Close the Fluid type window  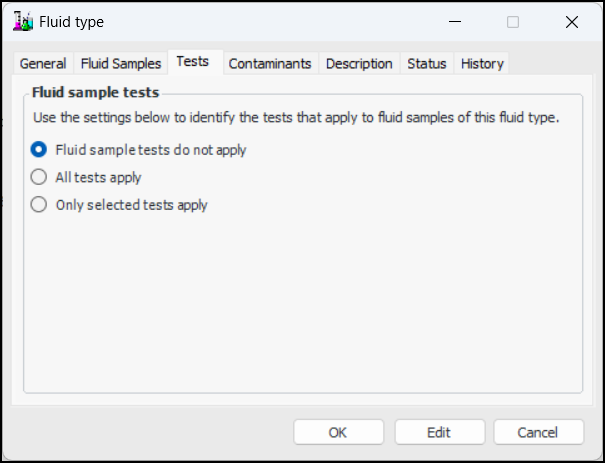point(571,21)
